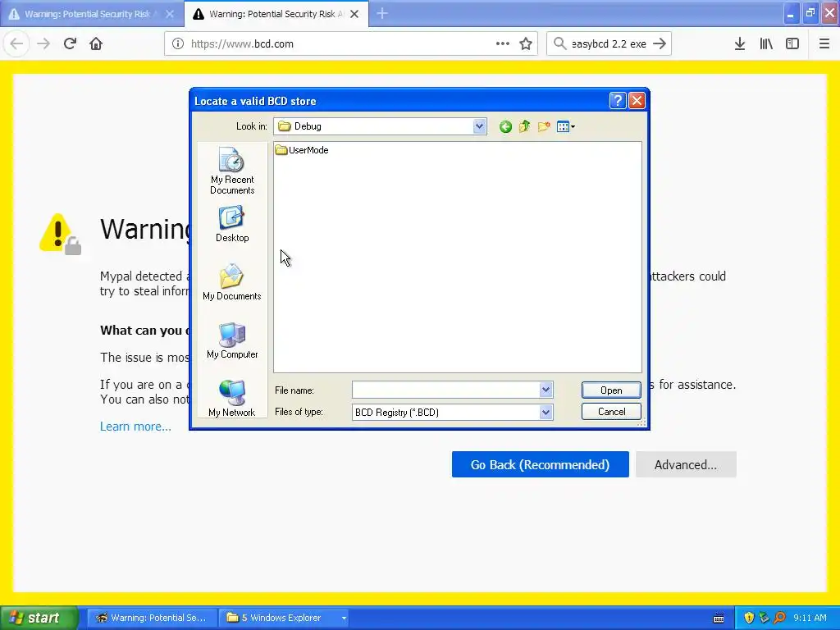Image resolution: width=840 pixels, height=630 pixels.
Task: Click the magnifier tray icon
Action: pos(779,619)
